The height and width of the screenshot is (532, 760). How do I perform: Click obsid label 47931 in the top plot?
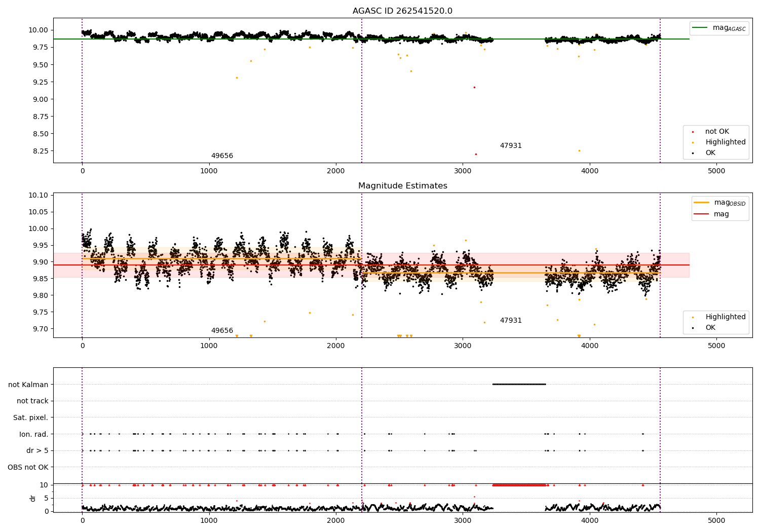pyautogui.click(x=511, y=145)
